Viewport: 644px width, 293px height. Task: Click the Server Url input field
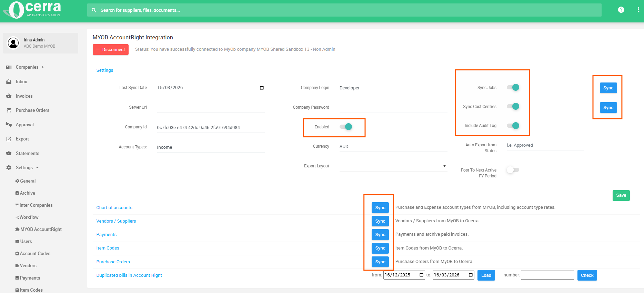point(211,107)
